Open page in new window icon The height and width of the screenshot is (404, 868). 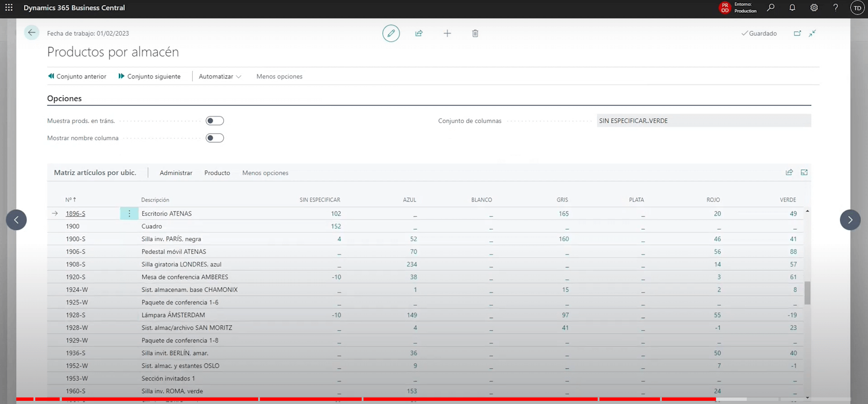point(797,33)
